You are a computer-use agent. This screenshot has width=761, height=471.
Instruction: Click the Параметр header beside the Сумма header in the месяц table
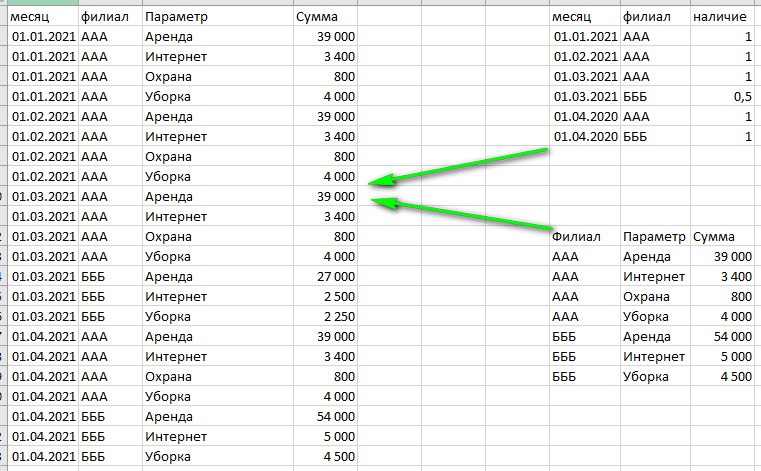click(176, 17)
